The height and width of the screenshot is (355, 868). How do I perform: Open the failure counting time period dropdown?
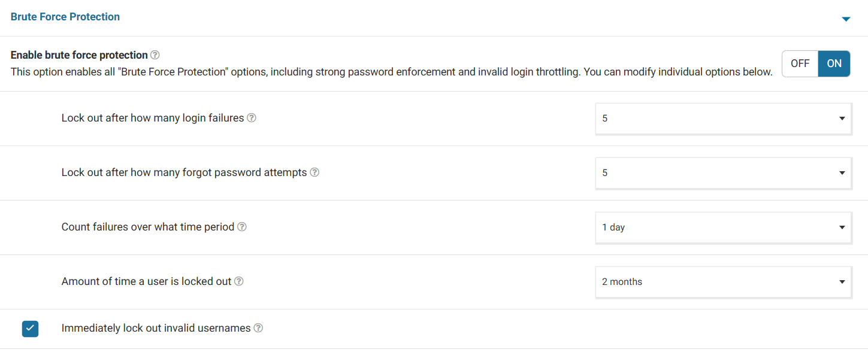click(723, 227)
